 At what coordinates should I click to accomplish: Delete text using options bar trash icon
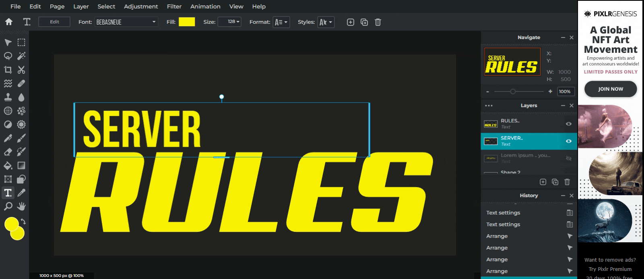click(378, 22)
